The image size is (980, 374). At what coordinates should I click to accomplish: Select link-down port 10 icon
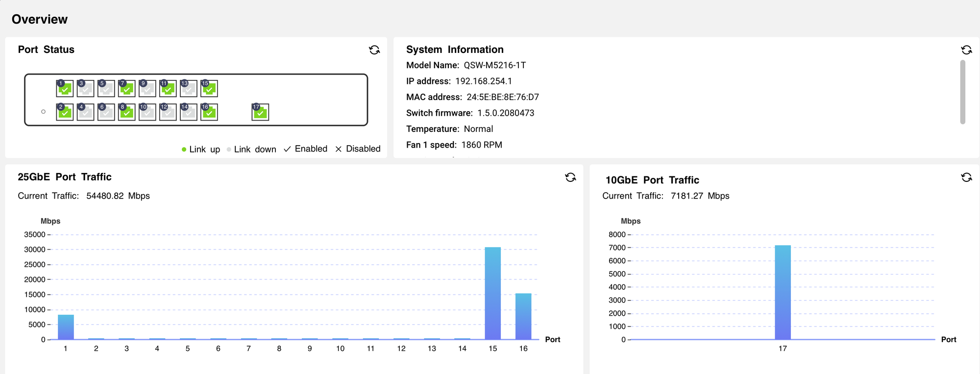click(147, 112)
